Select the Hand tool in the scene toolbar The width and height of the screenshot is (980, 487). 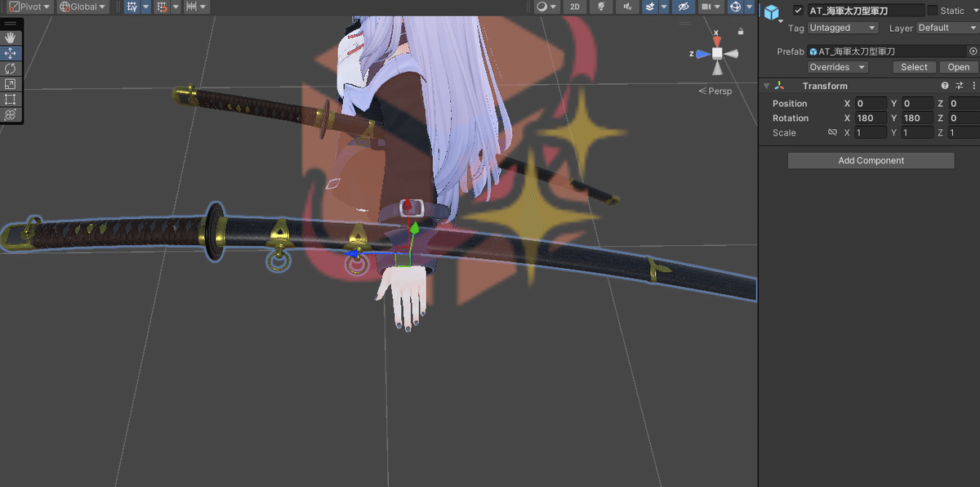[11, 36]
